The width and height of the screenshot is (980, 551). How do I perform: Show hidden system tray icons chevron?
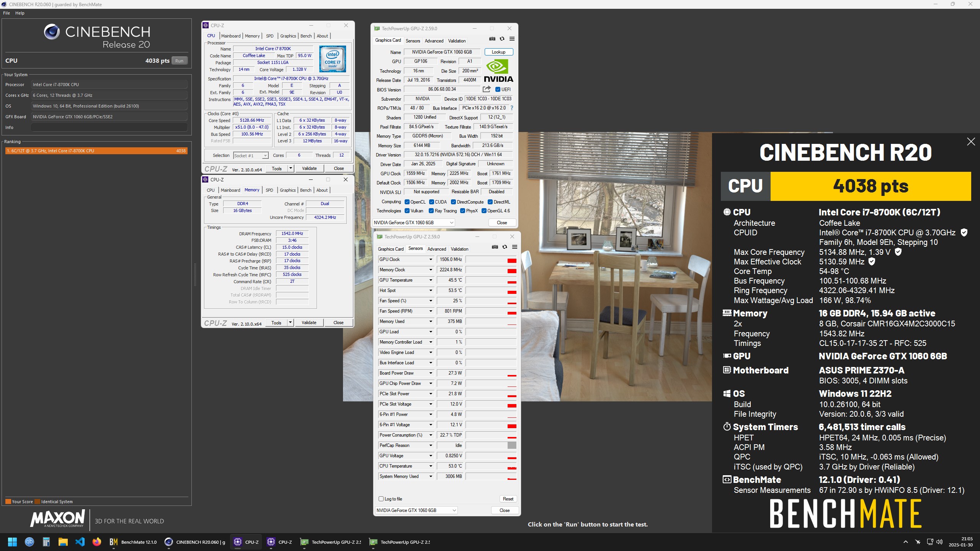click(905, 542)
